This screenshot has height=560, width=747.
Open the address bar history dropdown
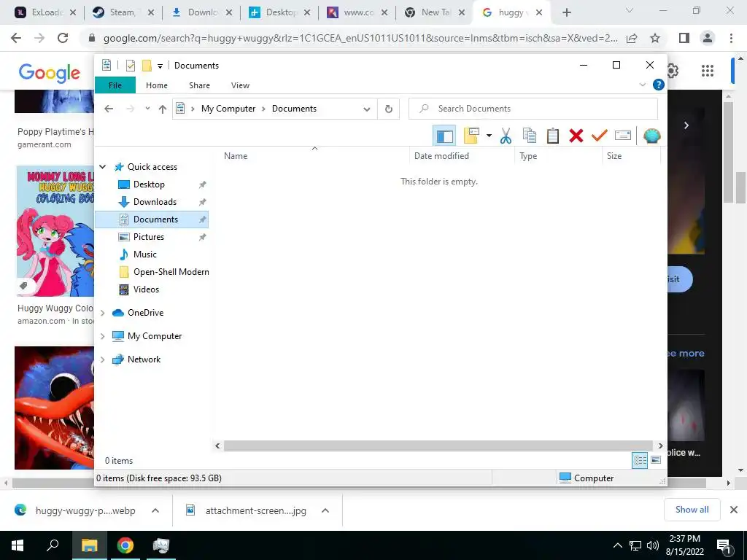[367, 109]
